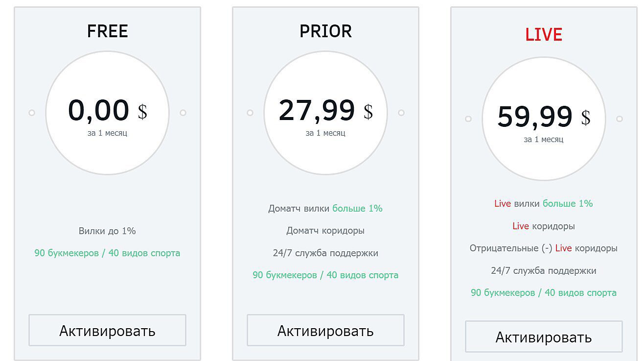Image resolution: width=644 pixels, height=361 pixels.
Task: Click the small dot right of 27,99 $ circle
Action: (x=401, y=113)
